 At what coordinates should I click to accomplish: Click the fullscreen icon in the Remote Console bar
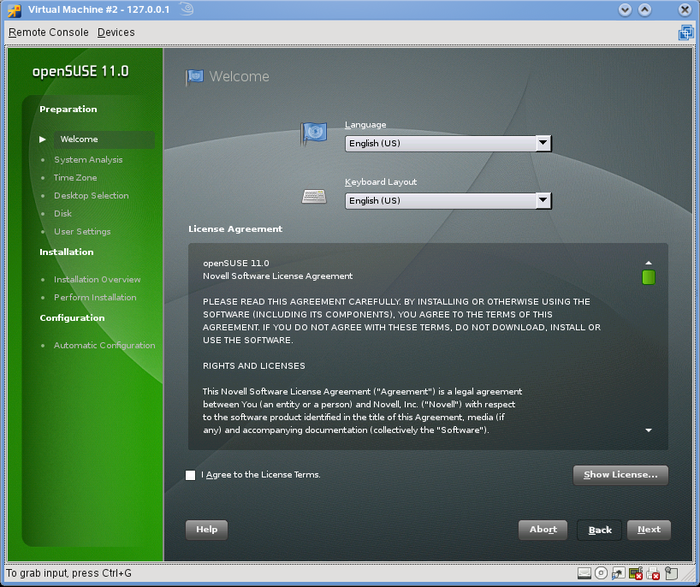coord(686,33)
